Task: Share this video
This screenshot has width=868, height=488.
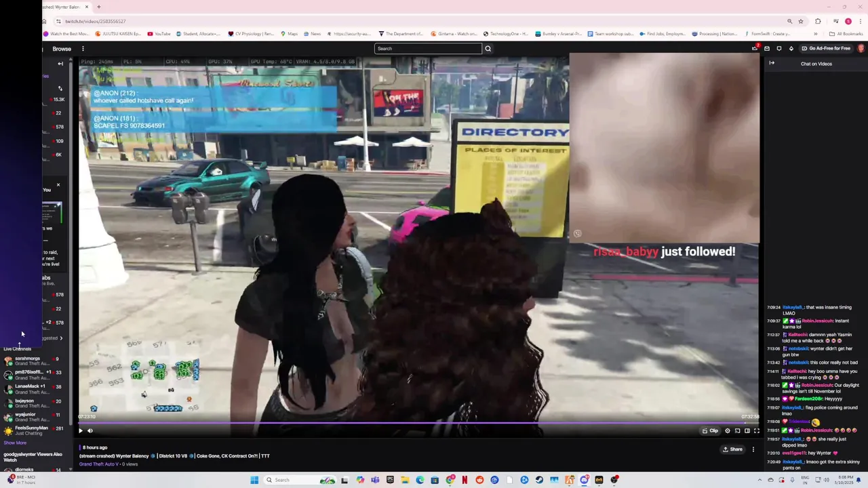Action: 732,449
